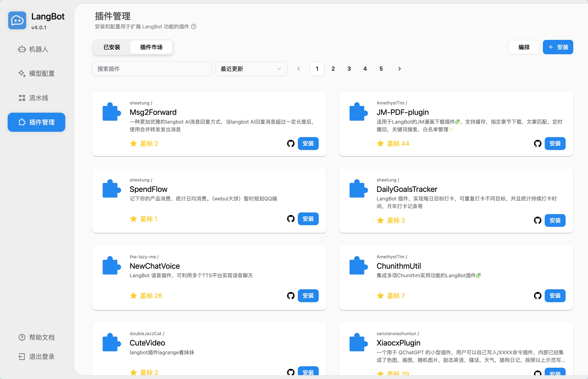588x379 pixels.
Task: Select page 3 in pagination
Action: coord(349,69)
